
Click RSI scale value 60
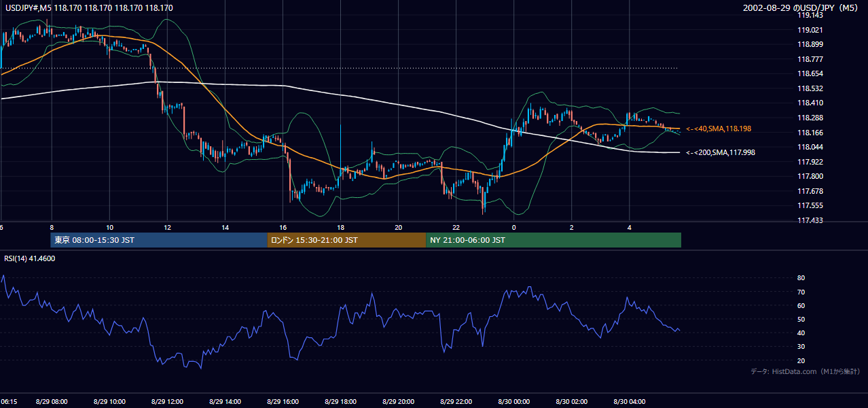801,305
